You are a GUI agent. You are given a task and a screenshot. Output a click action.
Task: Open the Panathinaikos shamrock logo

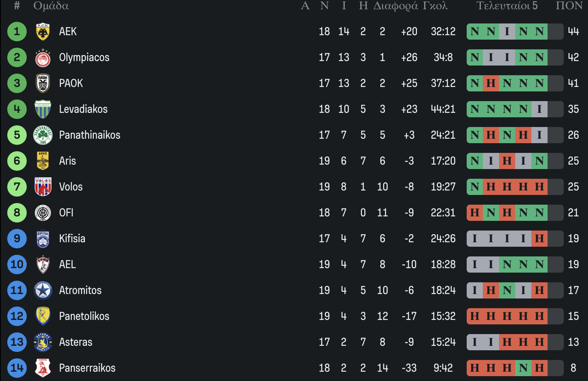pyautogui.click(x=43, y=135)
